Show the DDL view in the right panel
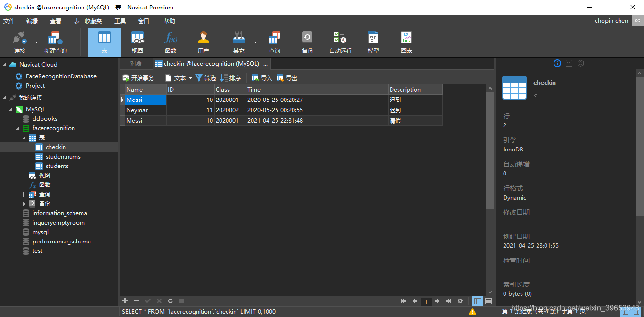The width and height of the screenshot is (644, 317). [x=569, y=63]
